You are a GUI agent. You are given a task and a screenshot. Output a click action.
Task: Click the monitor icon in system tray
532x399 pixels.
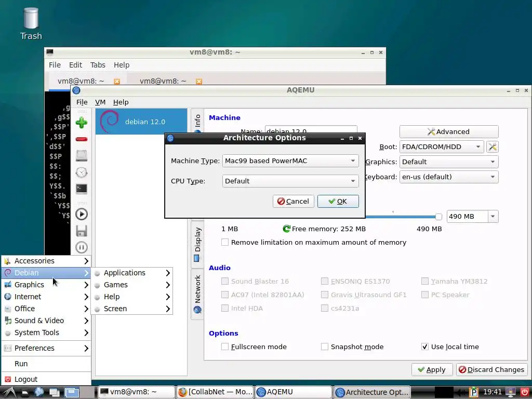510,392
